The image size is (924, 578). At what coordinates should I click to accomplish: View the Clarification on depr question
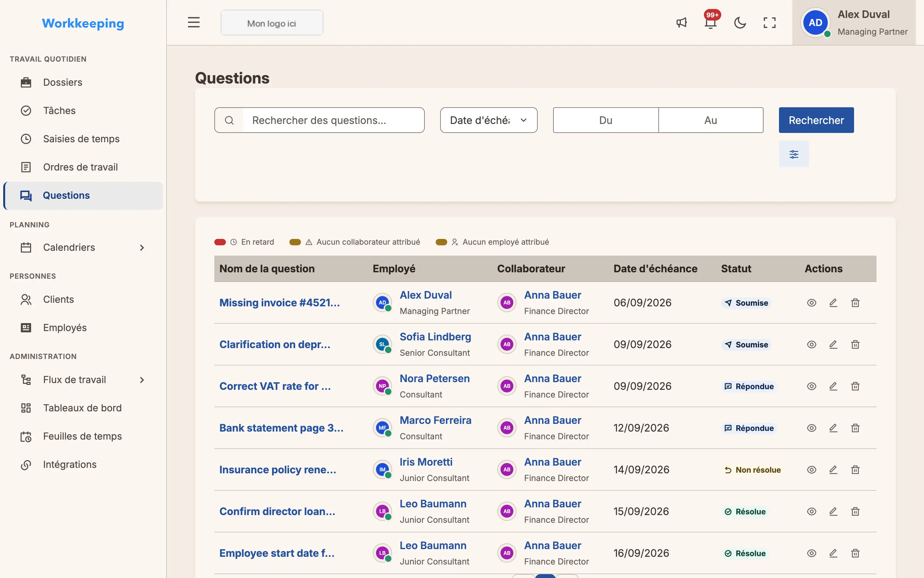(811, 345)
